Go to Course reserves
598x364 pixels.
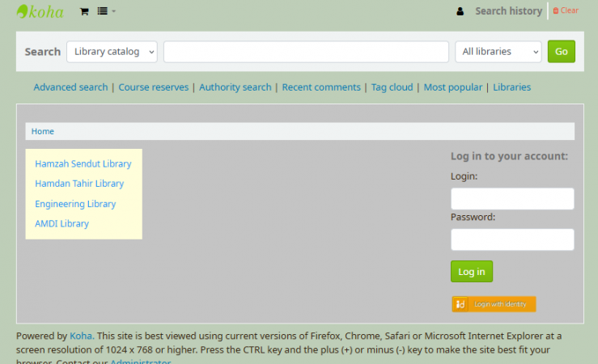click(x=154, y=87)
